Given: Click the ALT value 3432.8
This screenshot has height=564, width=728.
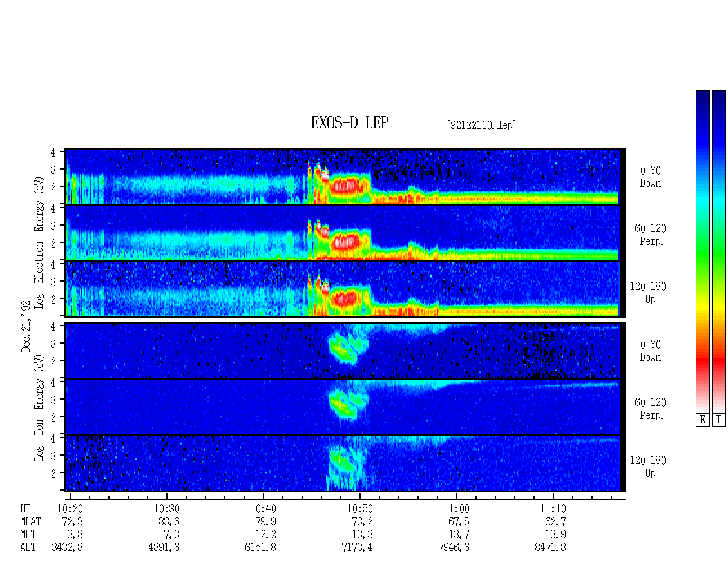Looking at the screenshot, I should coord(67,547).
